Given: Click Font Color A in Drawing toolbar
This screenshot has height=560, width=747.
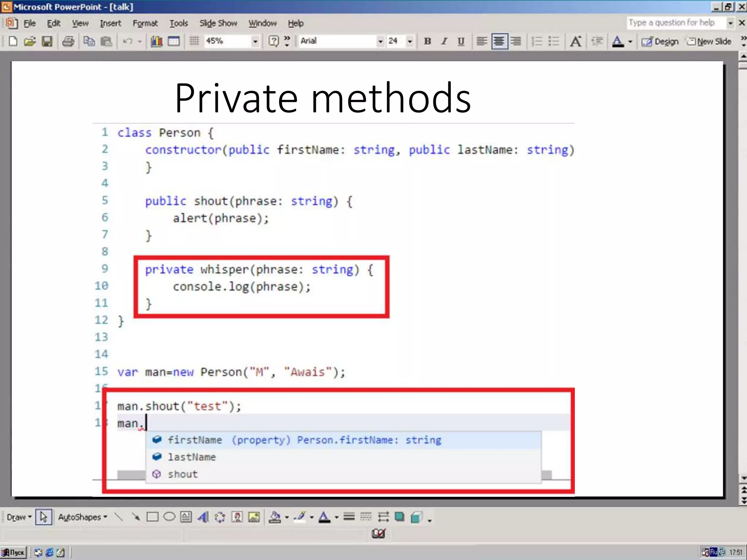Looking at the screenshot, I should tap(324, 517).
